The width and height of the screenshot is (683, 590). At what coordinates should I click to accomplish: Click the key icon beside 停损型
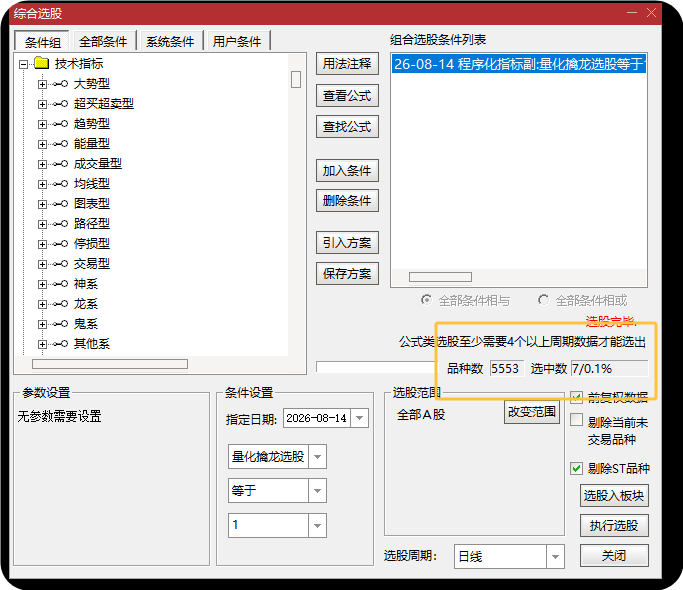pyautogui.click(x=61, y=244)
